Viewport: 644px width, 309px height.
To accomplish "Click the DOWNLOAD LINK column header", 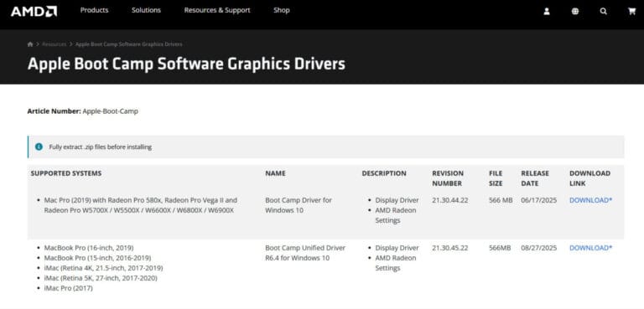I will point(589,178).
